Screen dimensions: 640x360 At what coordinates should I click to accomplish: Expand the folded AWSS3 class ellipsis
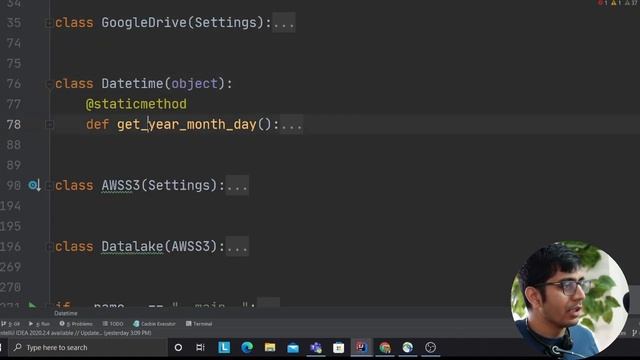(x=237, y=186)
